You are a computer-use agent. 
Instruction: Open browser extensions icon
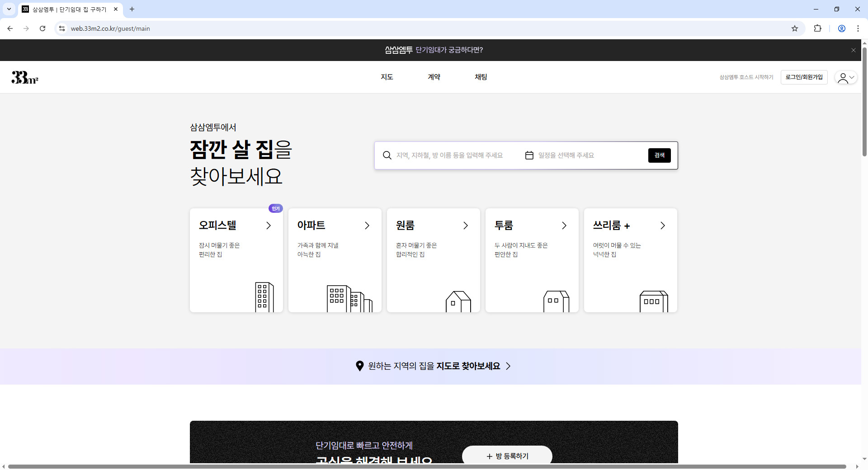[x=818, y=28]
